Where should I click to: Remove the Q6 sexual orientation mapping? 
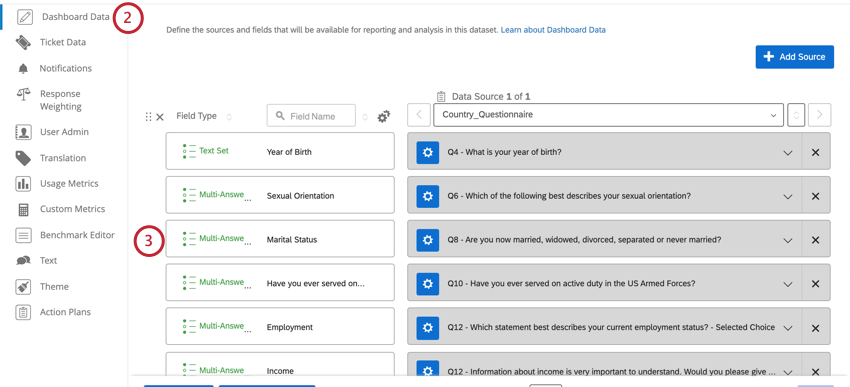click(815, 196)
